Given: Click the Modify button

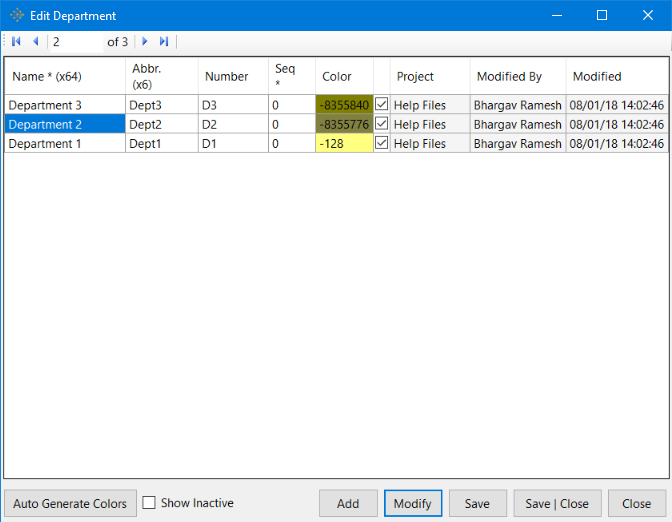Looking at the screenshot, I should click(x=413, y=503).
